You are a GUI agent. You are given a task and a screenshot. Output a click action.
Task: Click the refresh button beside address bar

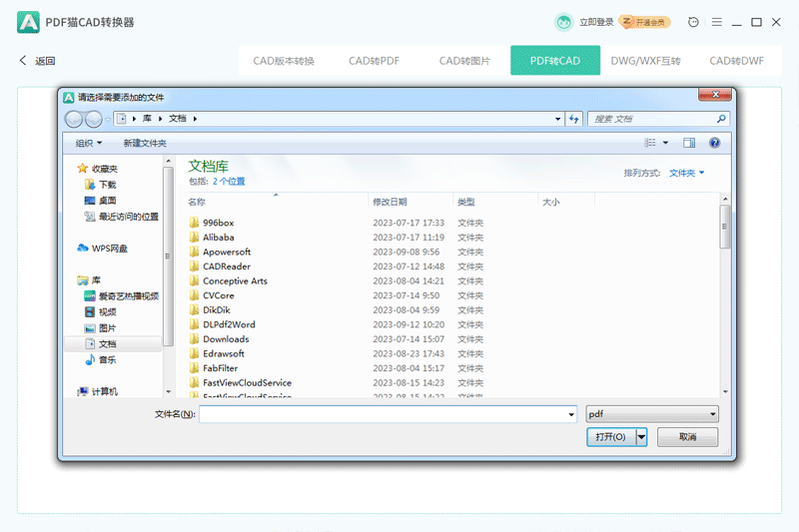[574, 119]
